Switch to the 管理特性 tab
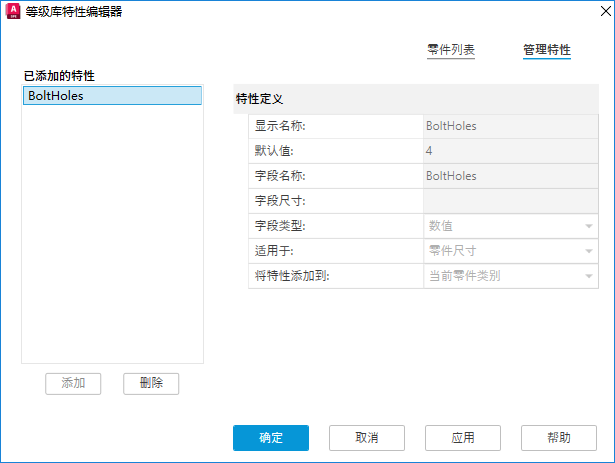 [546, 49]
